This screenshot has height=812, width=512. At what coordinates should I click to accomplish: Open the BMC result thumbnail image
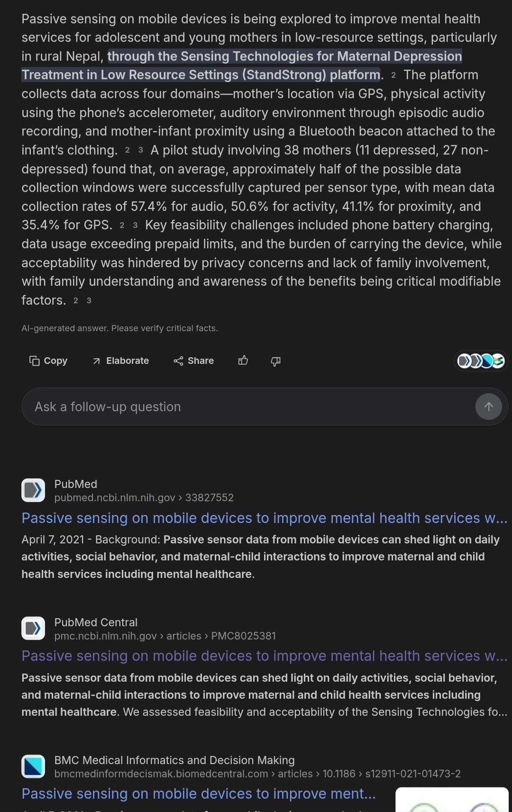452,800
